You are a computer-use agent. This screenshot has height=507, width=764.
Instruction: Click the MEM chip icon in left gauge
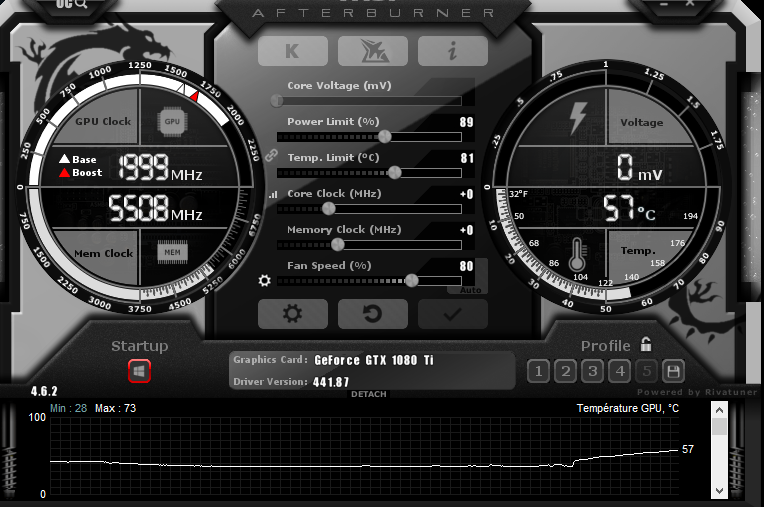(x=172, y=252)
